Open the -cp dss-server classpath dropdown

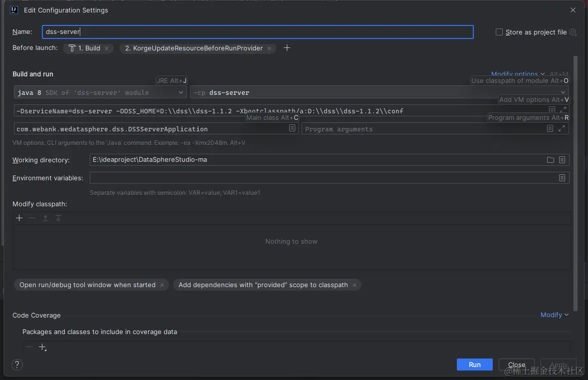coord(379,92)
